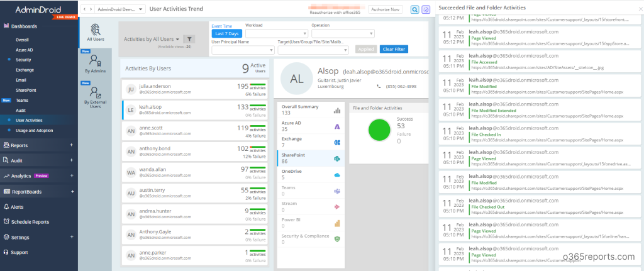
Task: Open the By External Users view icon
Action: click(96, 92)
